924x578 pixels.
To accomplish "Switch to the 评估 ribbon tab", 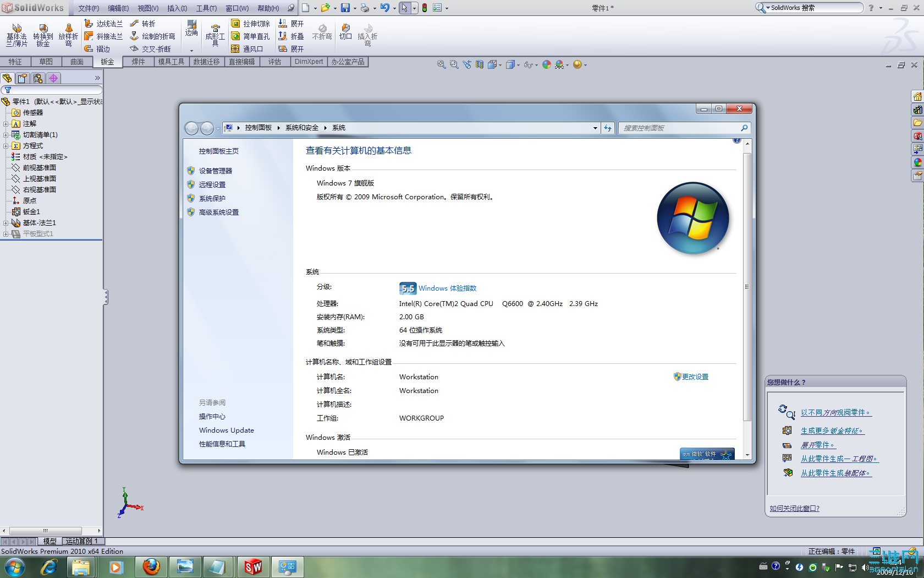I will 275,62.
